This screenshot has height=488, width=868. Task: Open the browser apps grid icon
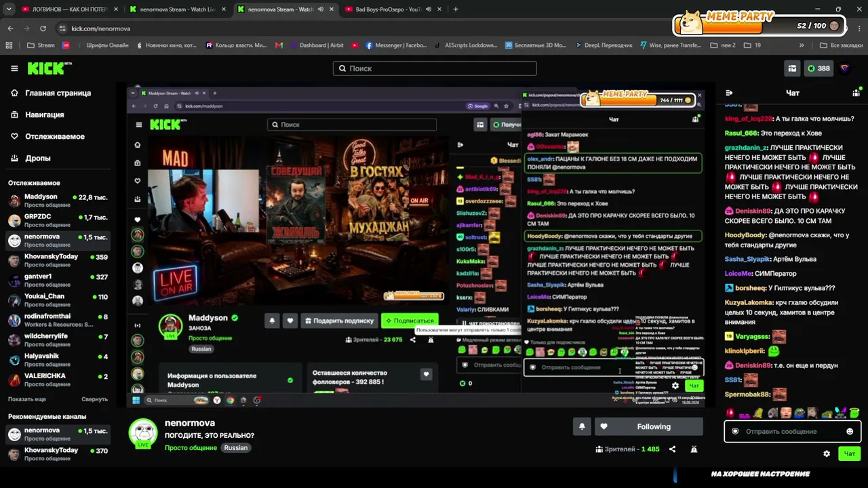[9, 45]
